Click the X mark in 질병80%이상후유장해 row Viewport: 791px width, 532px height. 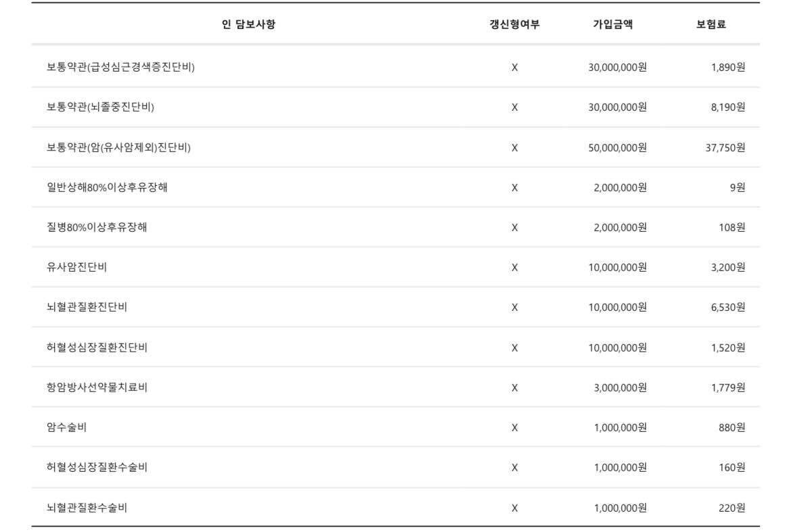pyautogui.click(x=514, y=227)
